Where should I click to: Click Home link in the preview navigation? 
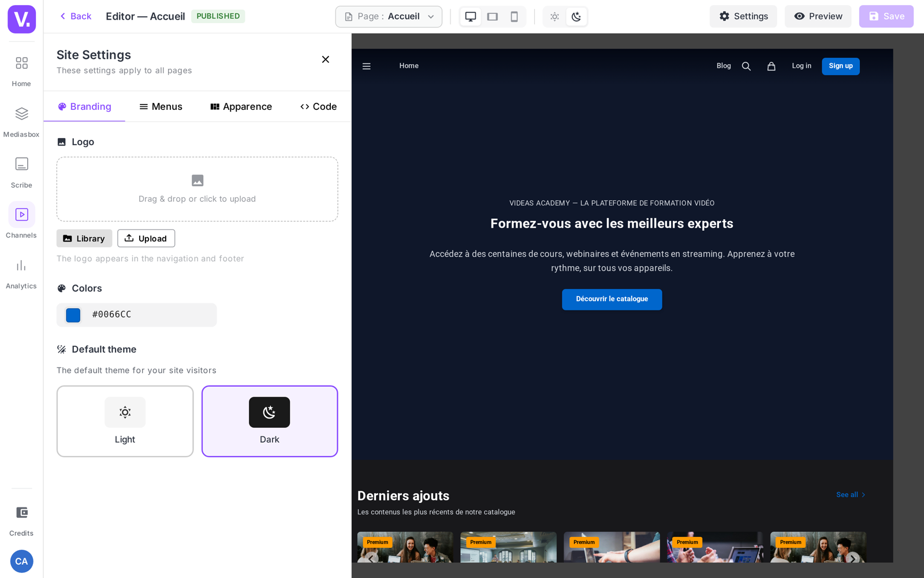[409, 66]
